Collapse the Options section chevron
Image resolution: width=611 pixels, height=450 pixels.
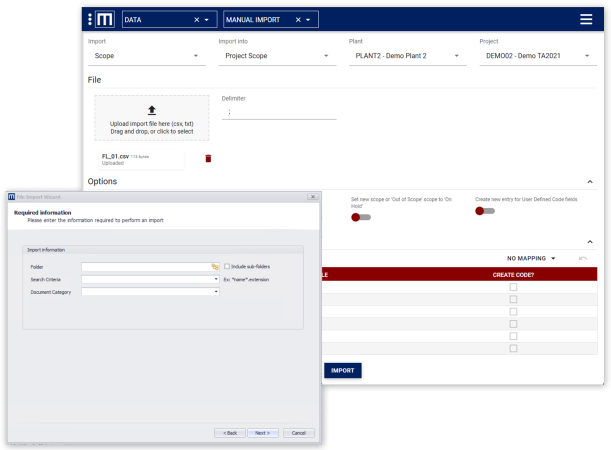tap(589, 182)
